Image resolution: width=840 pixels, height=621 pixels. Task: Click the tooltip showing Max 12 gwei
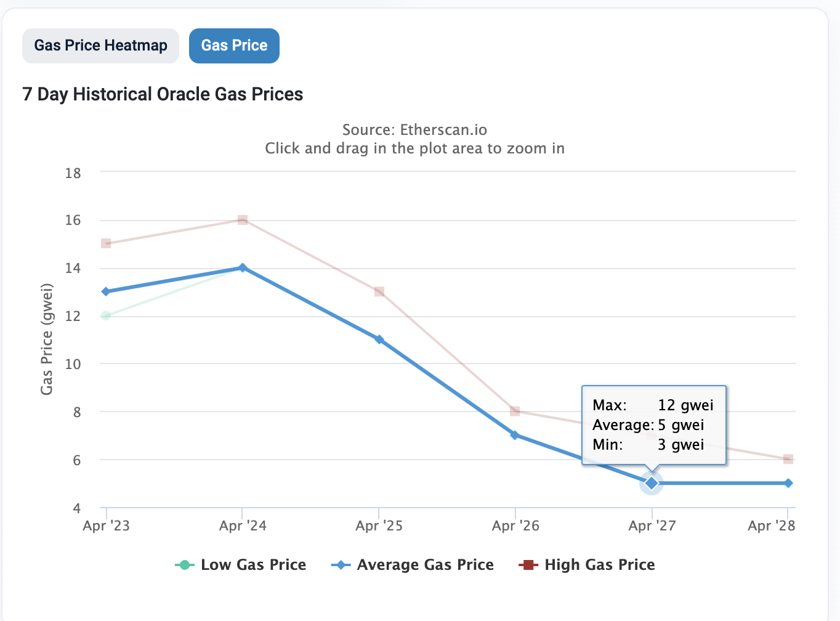click(x=654, y=425)
